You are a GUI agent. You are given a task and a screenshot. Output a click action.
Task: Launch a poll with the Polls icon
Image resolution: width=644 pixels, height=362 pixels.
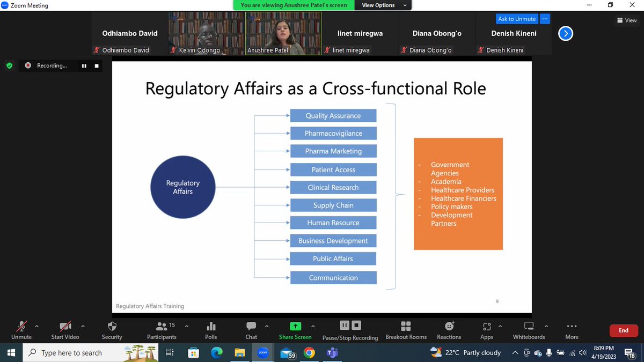point(210,330)
